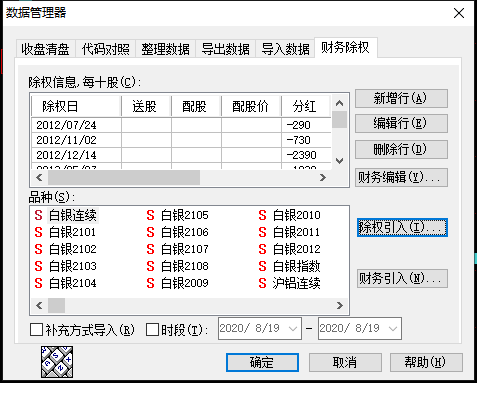Click the 分红 column header
This screenshot has width=493, height=396.
tap(306, 107)
